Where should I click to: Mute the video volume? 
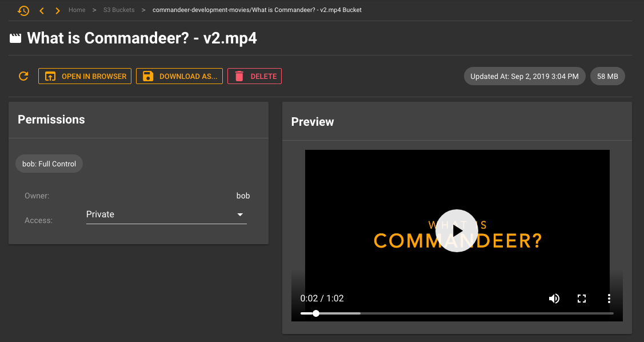554,299
